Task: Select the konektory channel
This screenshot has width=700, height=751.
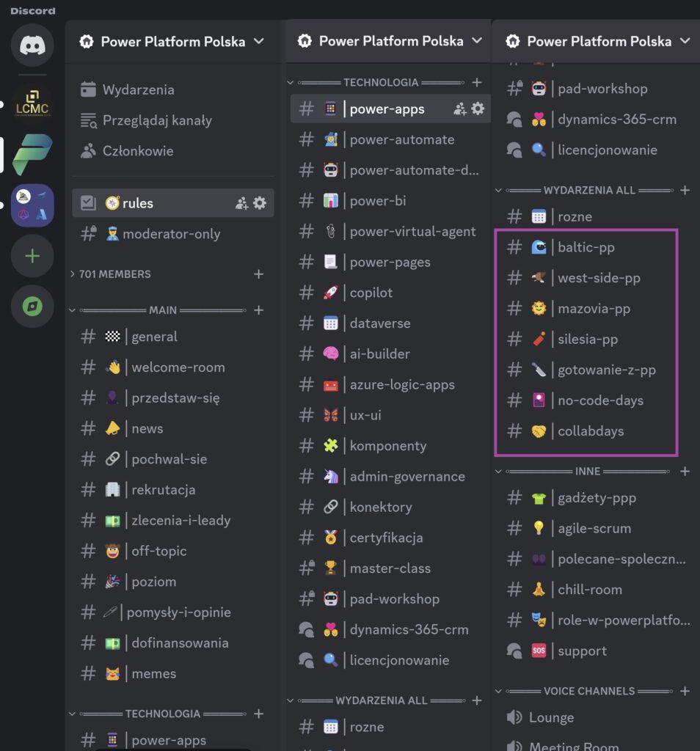Action: coord(390,508)
